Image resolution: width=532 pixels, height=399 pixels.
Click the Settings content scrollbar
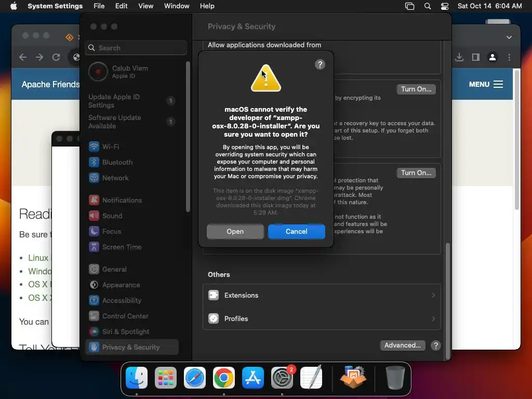[x=448, y=301]
